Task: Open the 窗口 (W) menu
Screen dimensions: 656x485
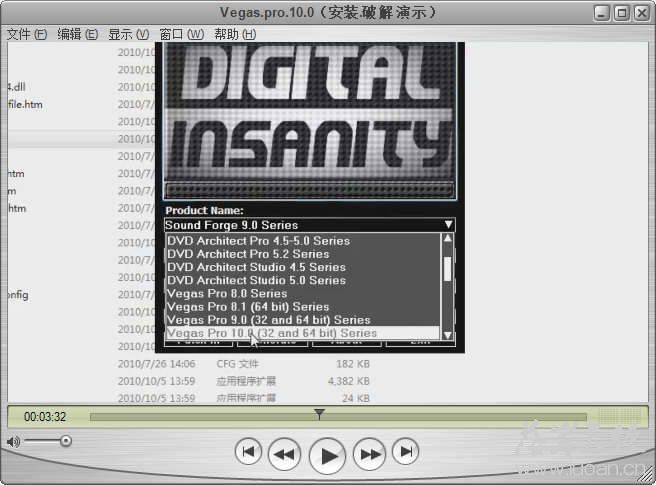Action: coord(182,34)
